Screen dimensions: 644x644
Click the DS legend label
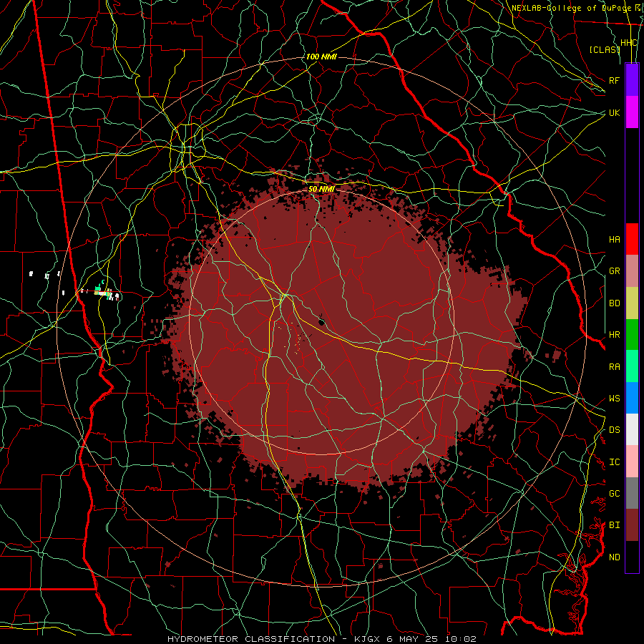[614, 429]
